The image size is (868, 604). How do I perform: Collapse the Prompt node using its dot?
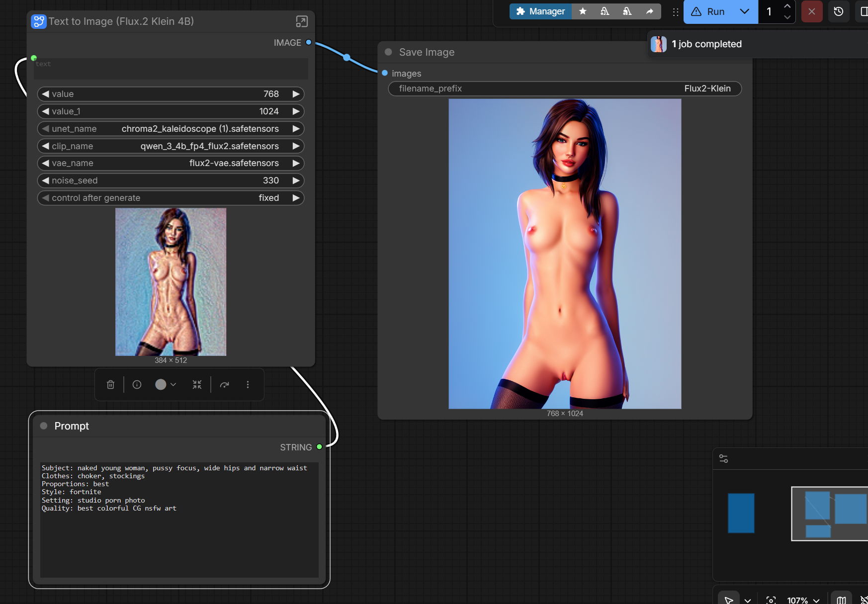pos(44,426)
